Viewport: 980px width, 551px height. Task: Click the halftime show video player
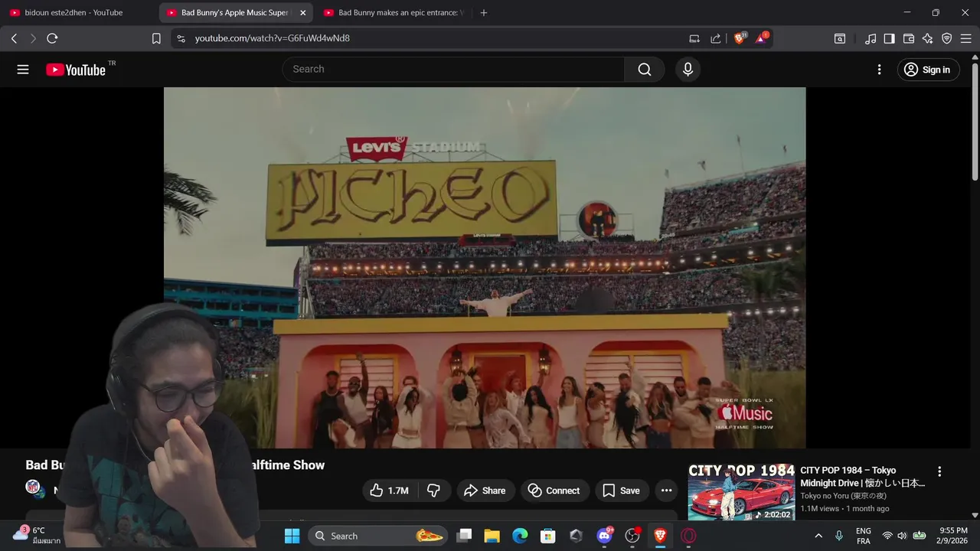485,268
